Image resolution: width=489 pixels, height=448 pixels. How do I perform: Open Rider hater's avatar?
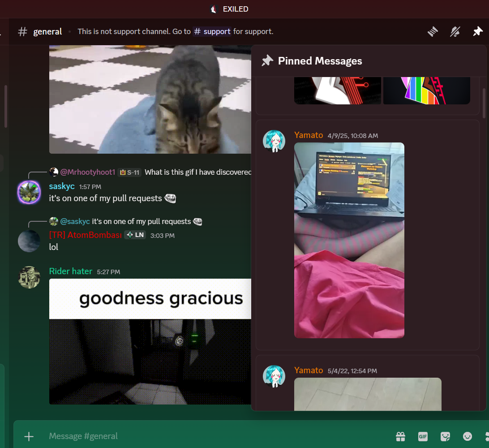[29, 277]
